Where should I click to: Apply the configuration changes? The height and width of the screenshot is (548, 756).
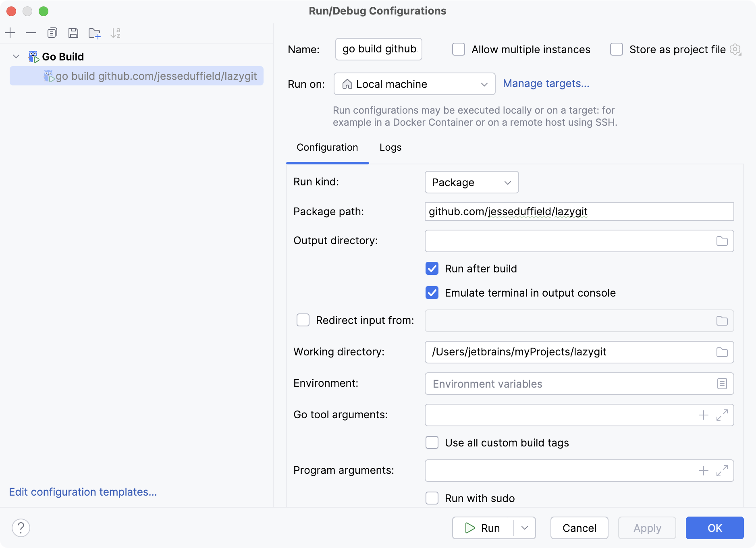646,528
